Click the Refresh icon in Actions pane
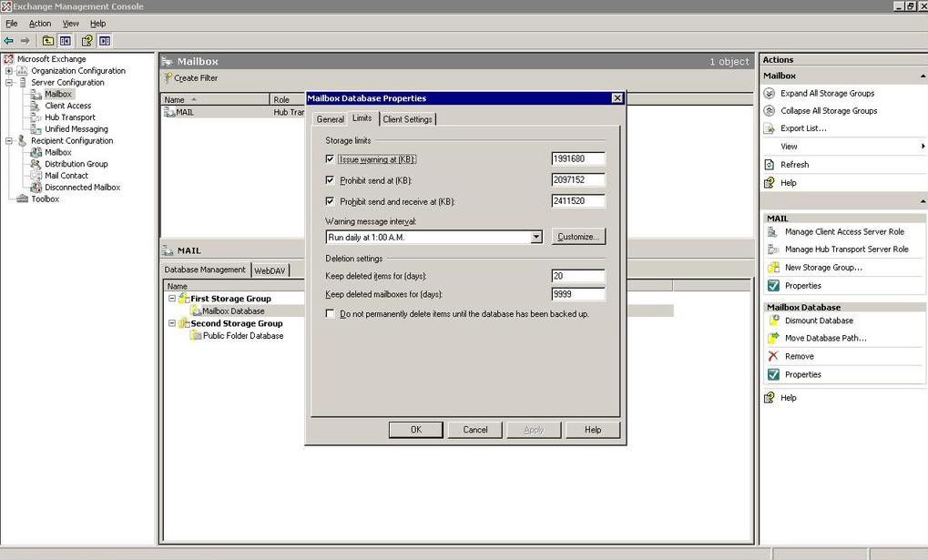This screenshot has height=560, width=928. point(770,165)
